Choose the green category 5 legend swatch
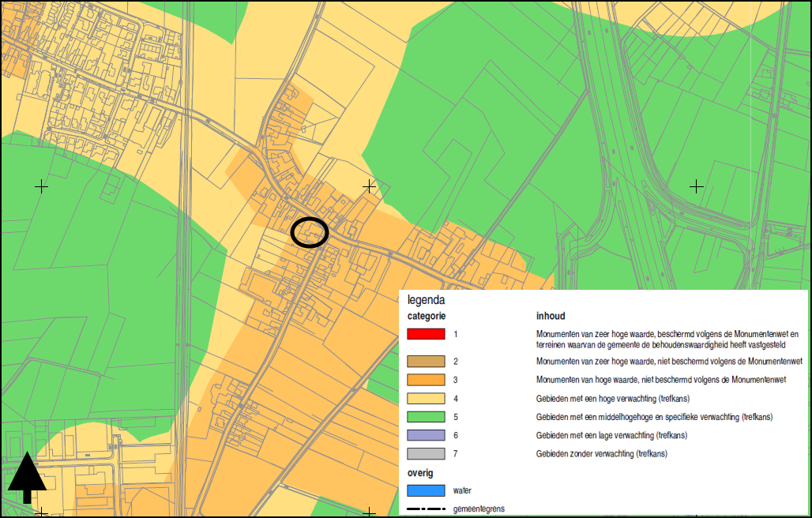 coord(426,417)
